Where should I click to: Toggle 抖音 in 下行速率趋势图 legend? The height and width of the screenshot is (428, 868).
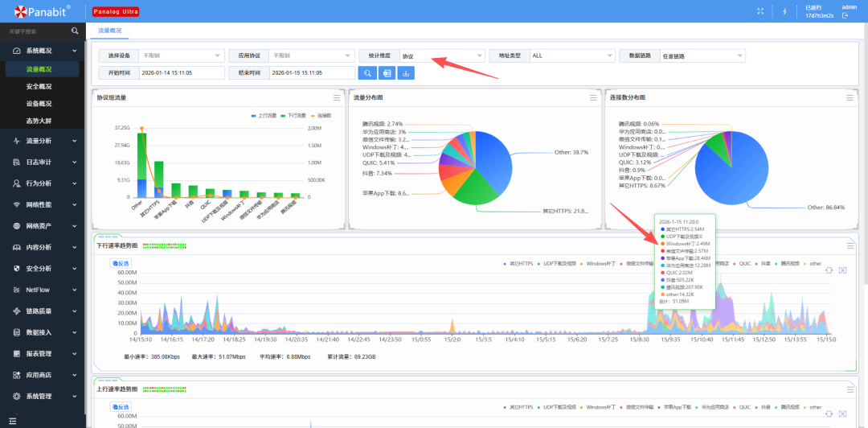coord(763,263)
